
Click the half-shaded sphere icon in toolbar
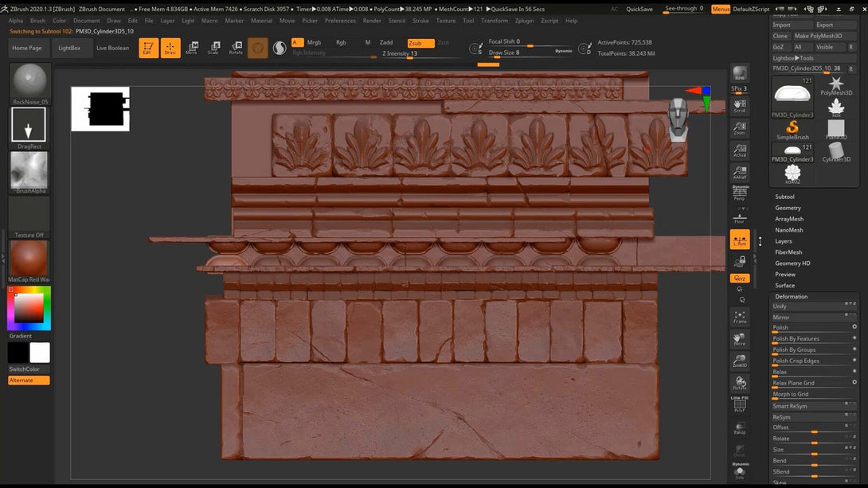click(x=280, y=48)
